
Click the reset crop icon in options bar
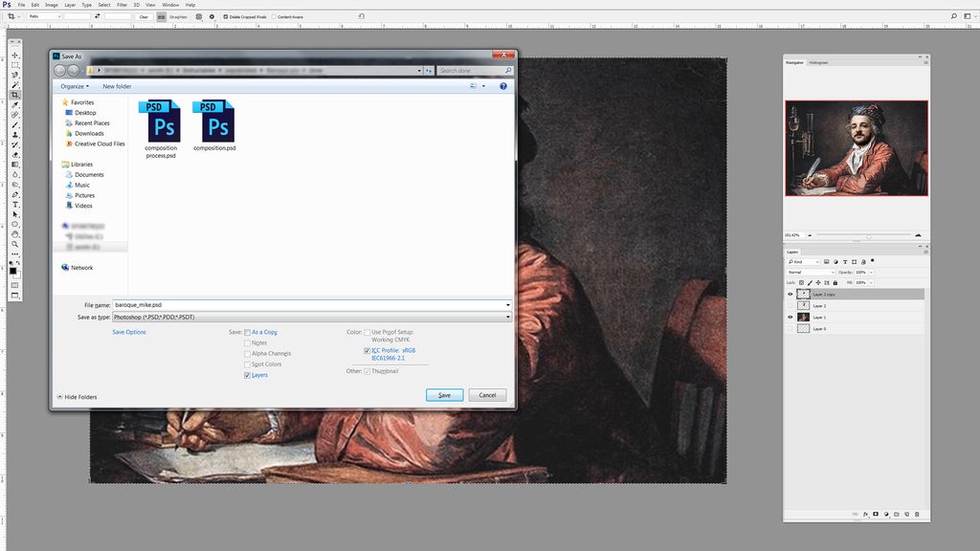(361, 16)
